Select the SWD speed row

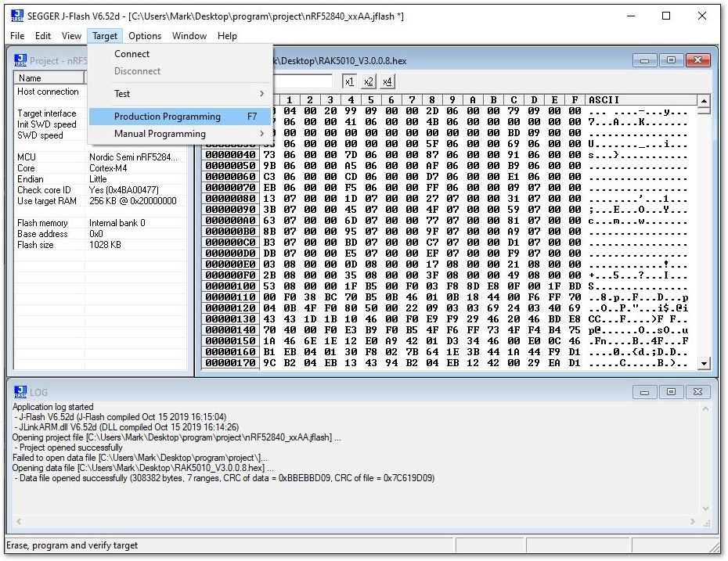tap(41, 135)
